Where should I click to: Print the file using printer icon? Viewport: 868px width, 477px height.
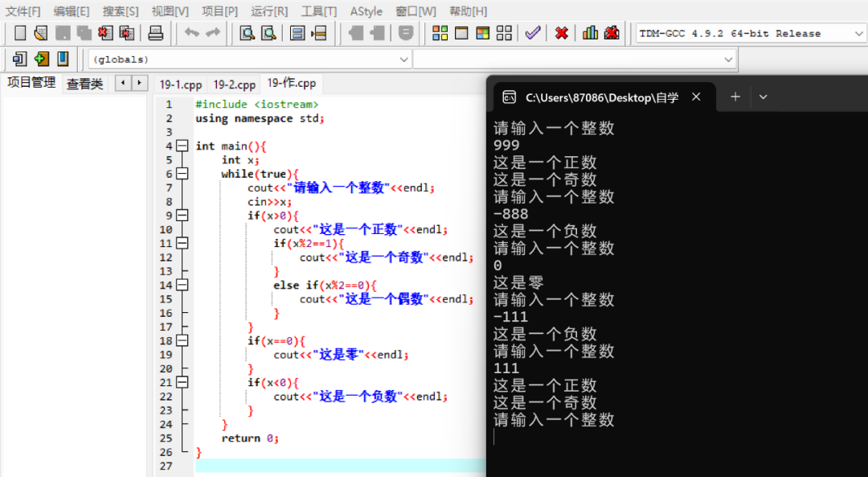click(x=156, y=33)
